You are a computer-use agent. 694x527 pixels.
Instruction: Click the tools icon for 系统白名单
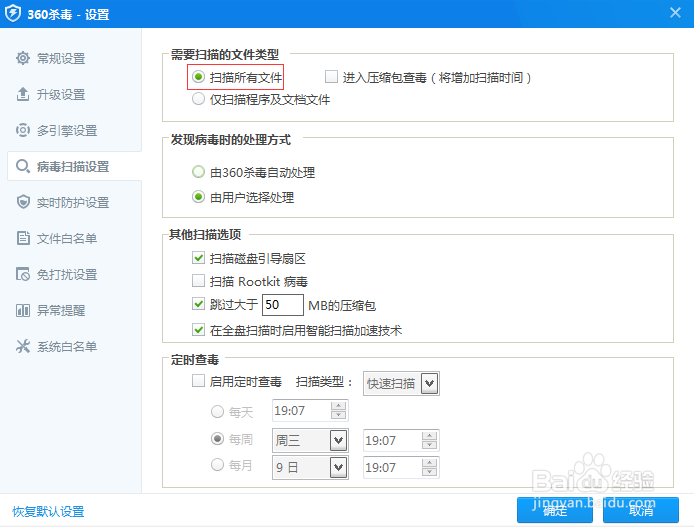(x=23, y=346)
